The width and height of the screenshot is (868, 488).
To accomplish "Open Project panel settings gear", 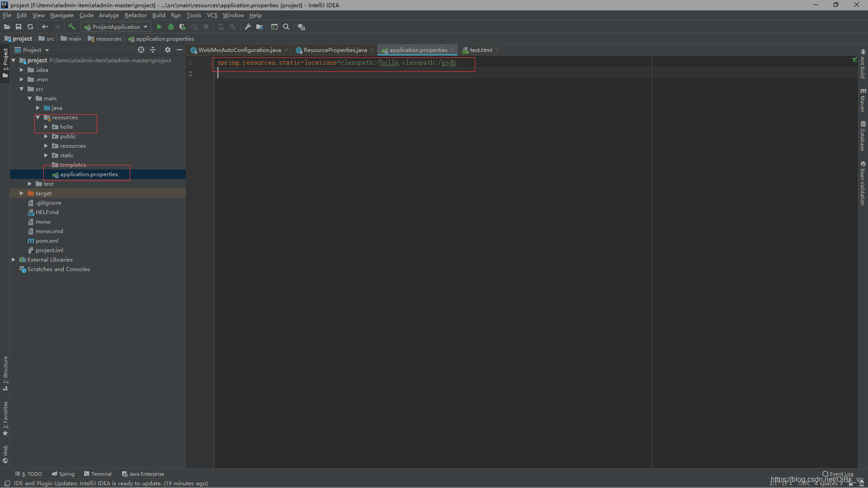I will pos(168,50).
